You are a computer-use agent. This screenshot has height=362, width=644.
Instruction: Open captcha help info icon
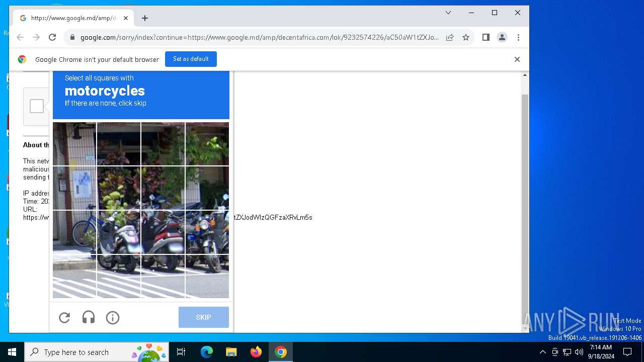[113, 317]
